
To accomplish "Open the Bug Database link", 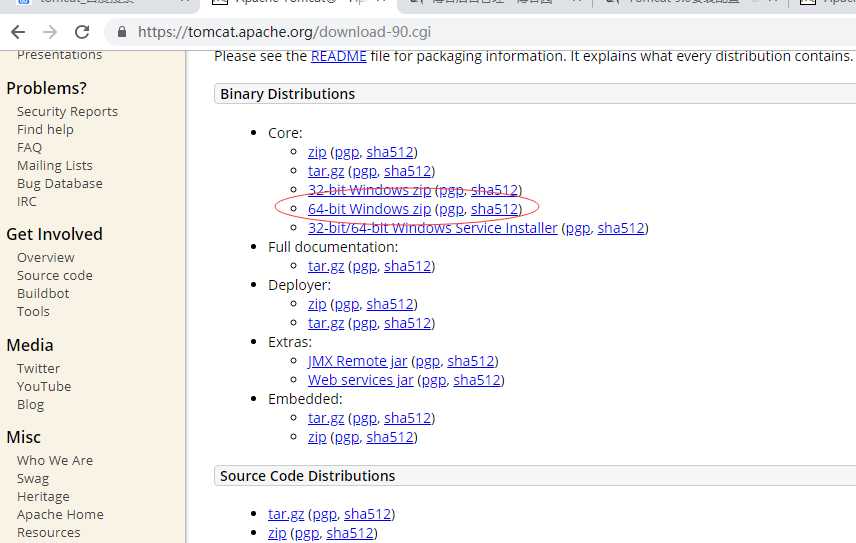I will pyautogui.click(x=60, y=183).
